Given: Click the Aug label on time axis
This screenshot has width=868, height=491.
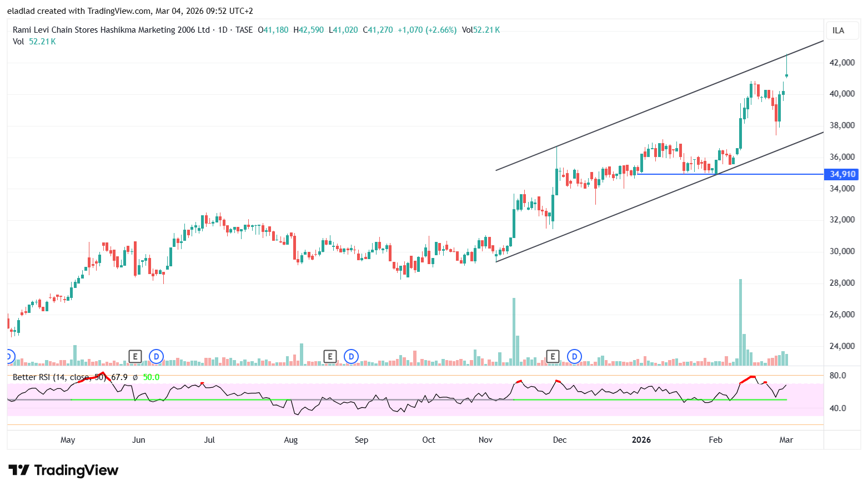Looking at the screenshot, I should tap(291, 440).
